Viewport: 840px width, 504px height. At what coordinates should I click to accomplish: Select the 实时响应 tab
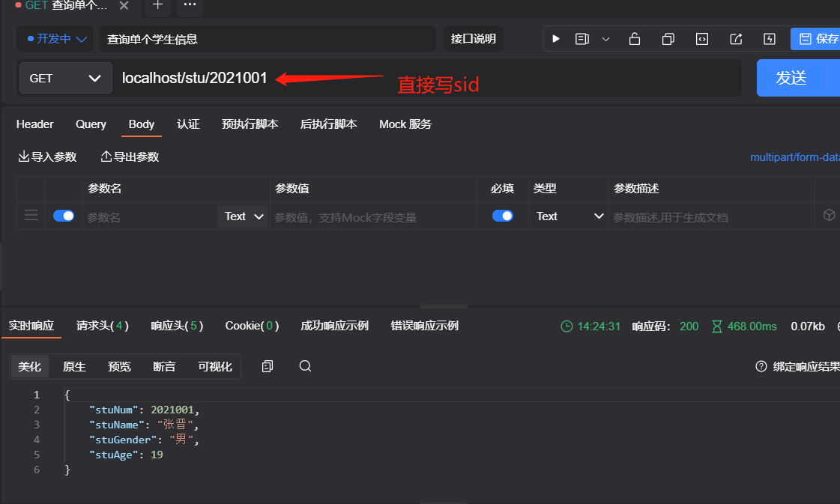[x=31, y=326]
